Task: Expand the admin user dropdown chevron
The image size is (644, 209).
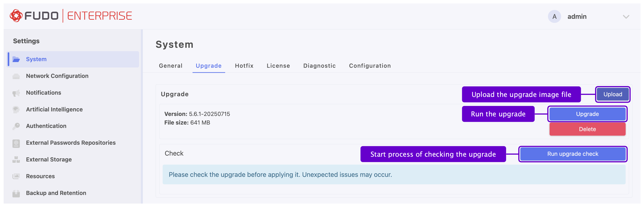Action: 626,17
